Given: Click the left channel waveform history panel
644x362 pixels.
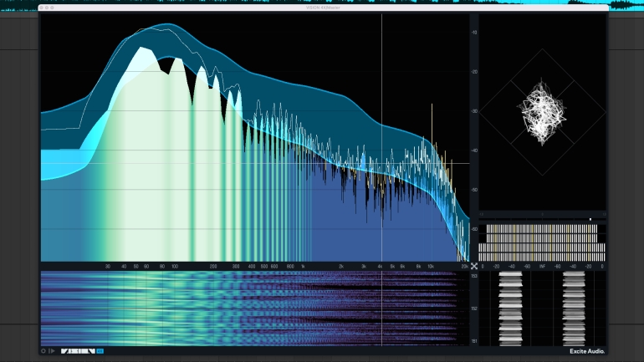Looking at the screenshot, I should pos(510,308).
